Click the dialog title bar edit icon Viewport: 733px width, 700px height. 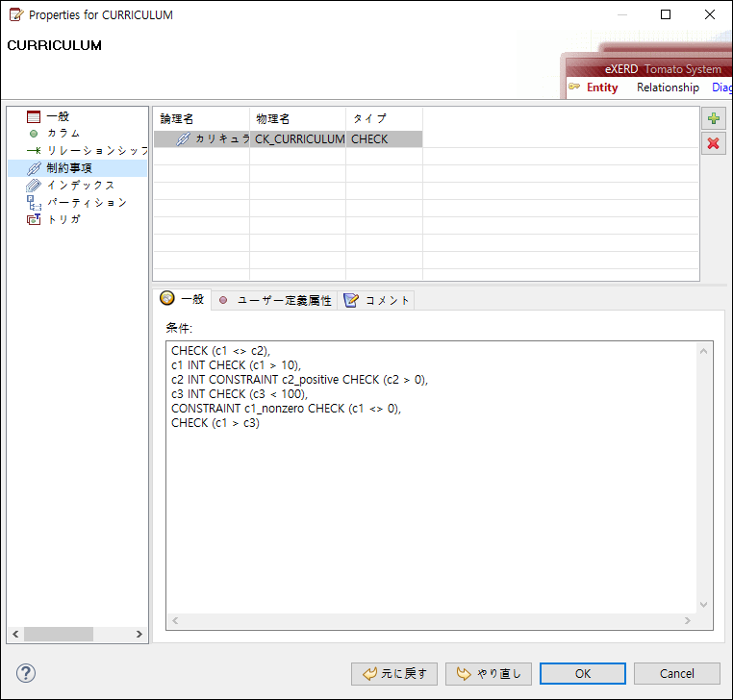[16, 15]
